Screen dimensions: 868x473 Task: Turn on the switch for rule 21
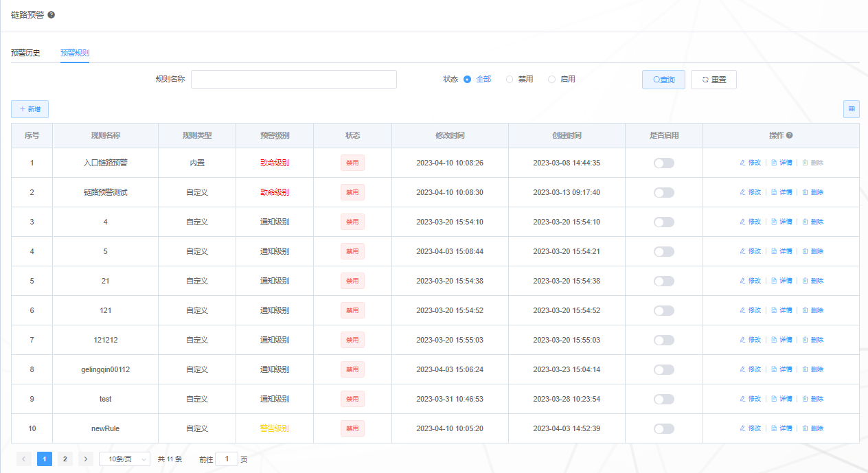(x=664, y=281)
